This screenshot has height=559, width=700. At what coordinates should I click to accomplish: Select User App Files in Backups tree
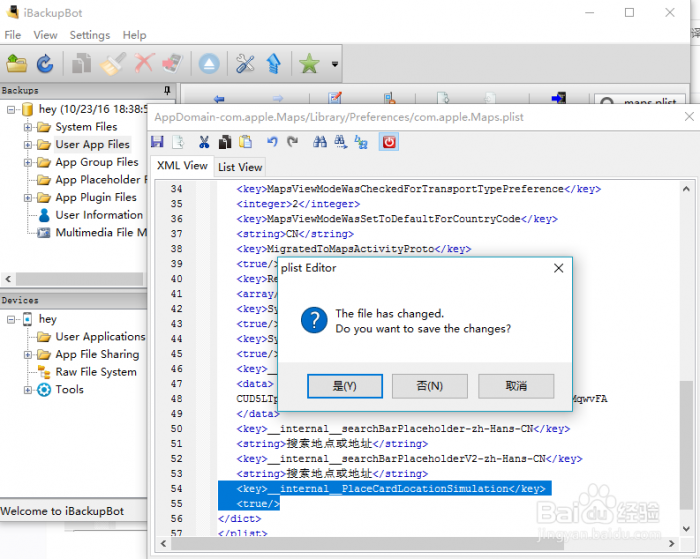(92, 144)
